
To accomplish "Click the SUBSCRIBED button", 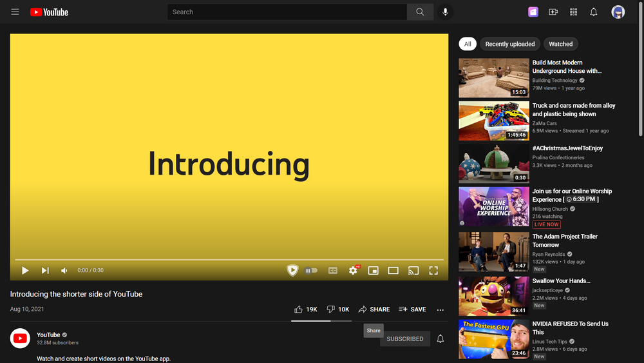I will point(405,338).
